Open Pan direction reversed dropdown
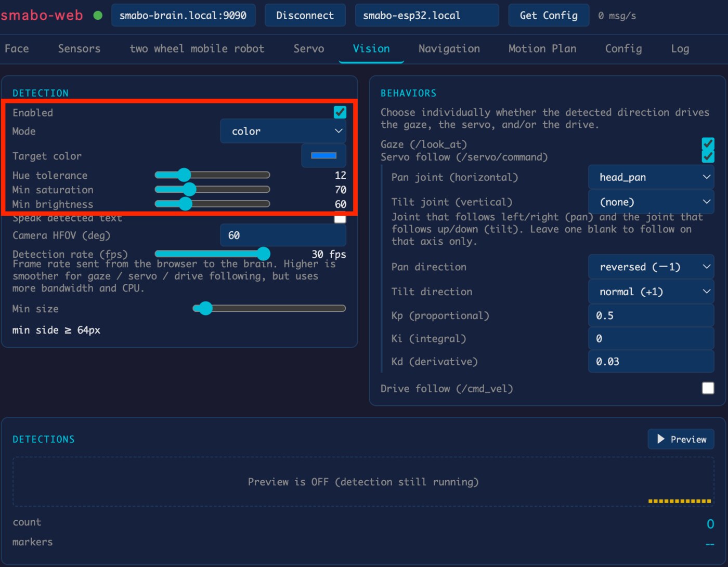 (x=651, y=267)
